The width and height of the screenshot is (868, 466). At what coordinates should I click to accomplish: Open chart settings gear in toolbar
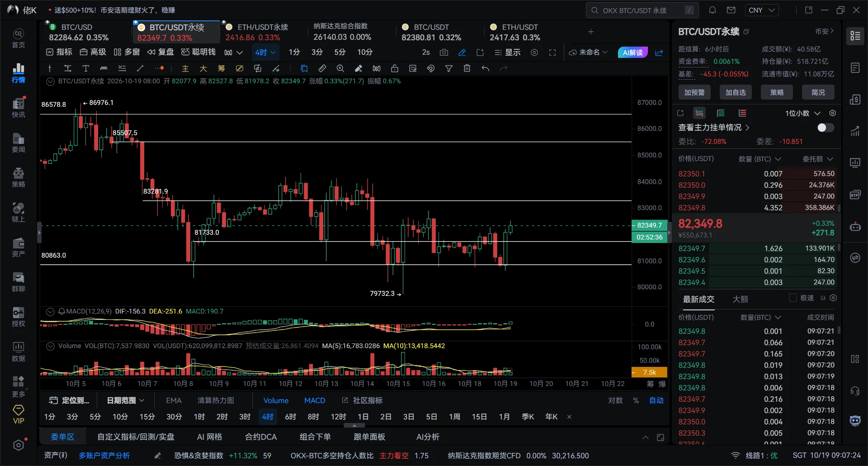pos(534,52)
